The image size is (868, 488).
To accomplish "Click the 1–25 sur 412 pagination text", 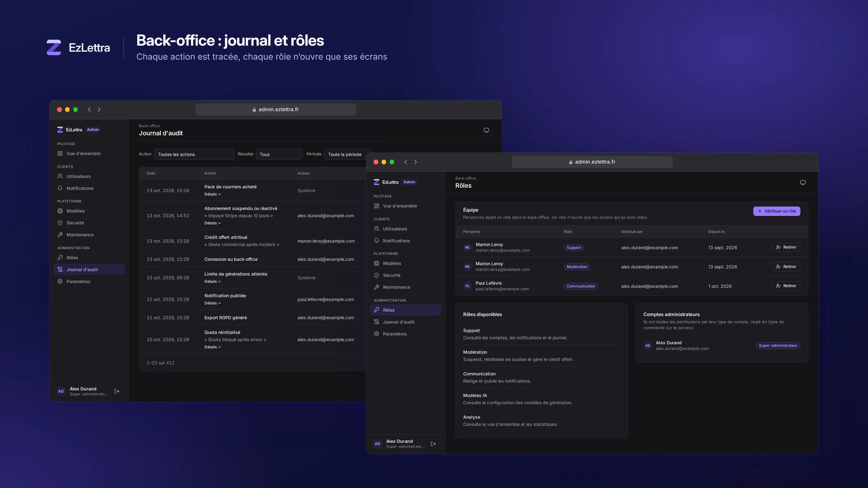I will coord(161,363).
